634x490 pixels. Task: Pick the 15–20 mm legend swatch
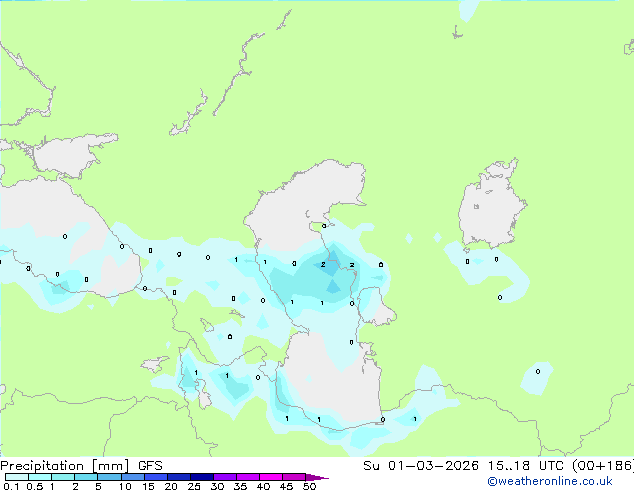[x=155, y=477]
